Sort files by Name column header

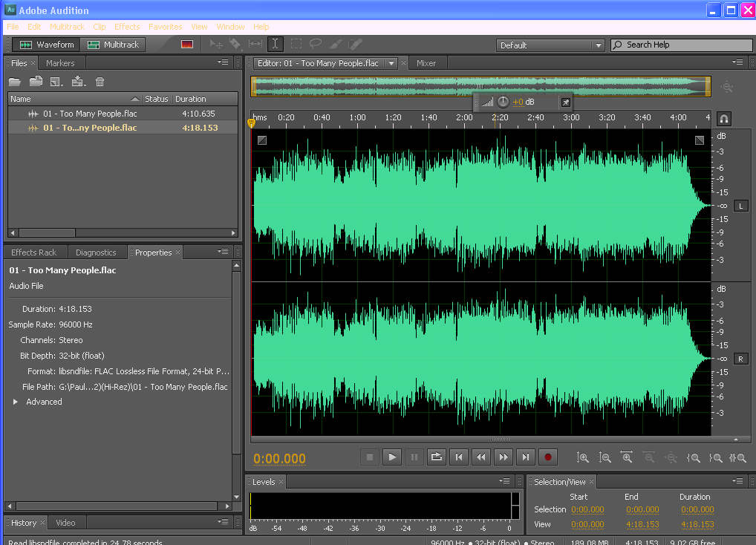[75, 99]
